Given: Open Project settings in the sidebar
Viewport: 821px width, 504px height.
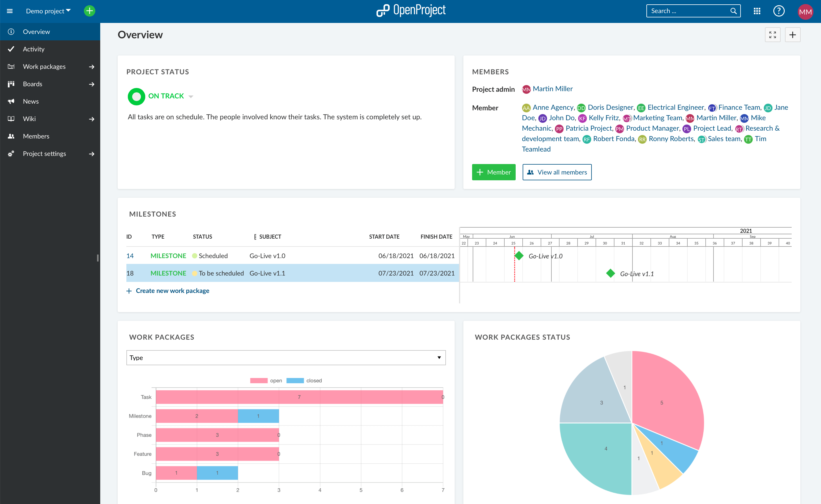Looking at the screenshot, I should (x=44, y=154).
